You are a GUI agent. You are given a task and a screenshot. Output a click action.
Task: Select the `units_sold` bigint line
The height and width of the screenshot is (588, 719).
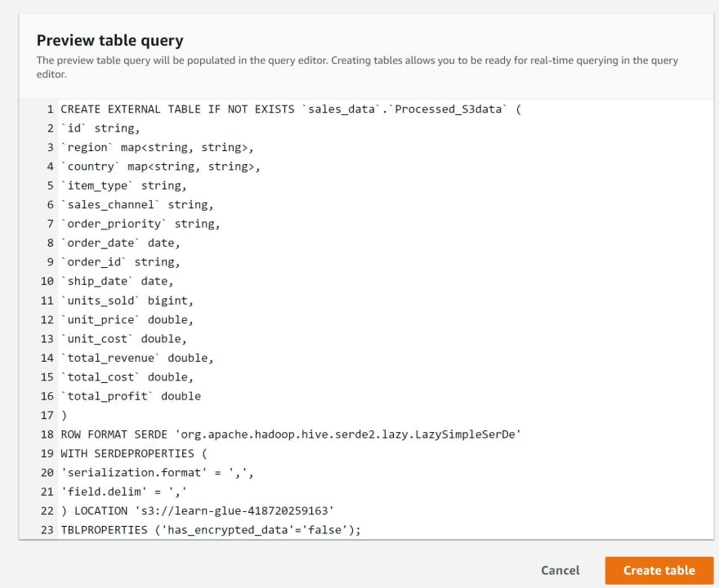[x=127, y=301]
